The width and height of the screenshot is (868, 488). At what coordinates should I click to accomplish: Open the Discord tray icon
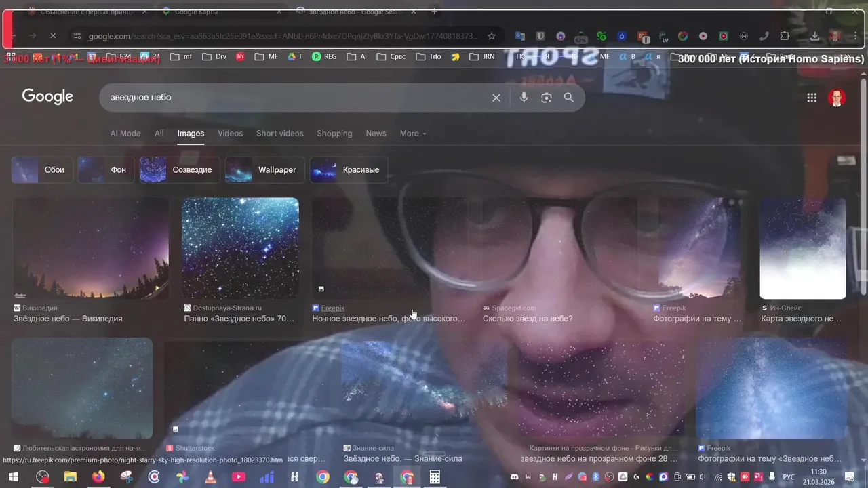coord(515,477)
